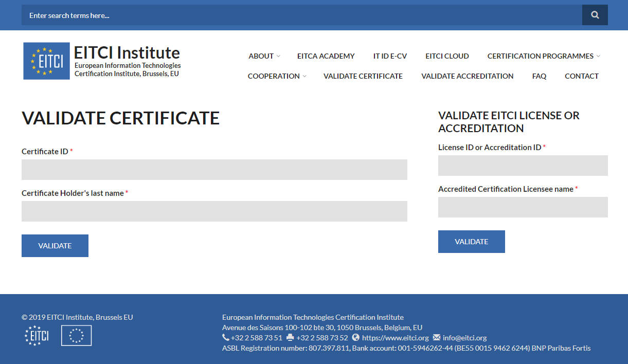Expand the CERTIFICATION PROGRAMMES dropdown
The height and width of the screenshot is (364, 628).
click(543, 56)
